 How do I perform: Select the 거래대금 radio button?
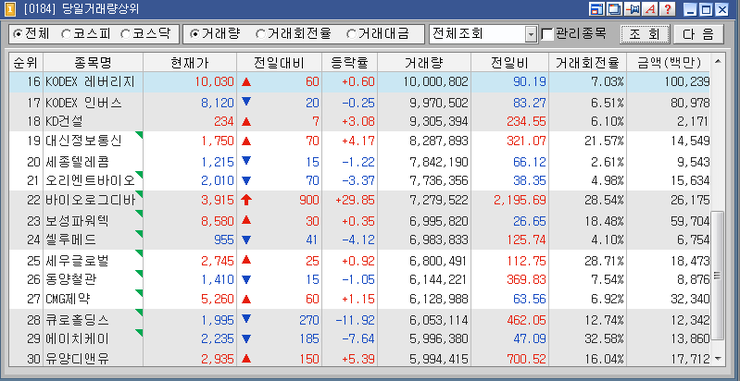[351, 34]
